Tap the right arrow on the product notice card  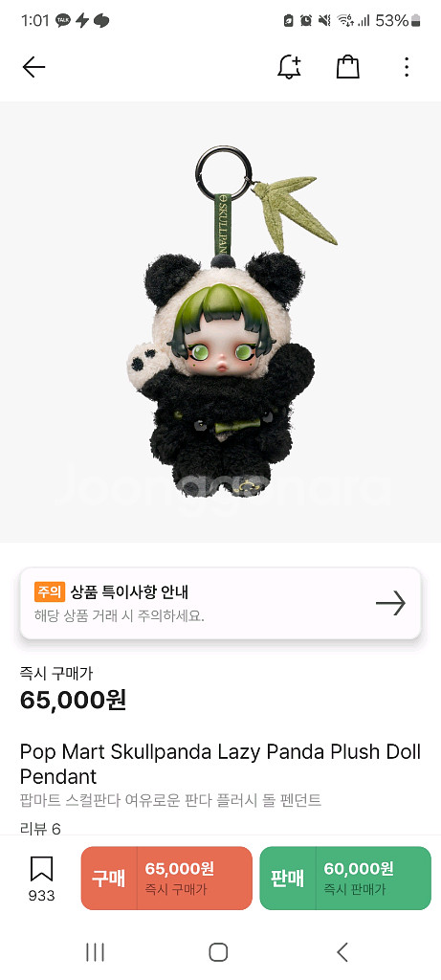391,603
